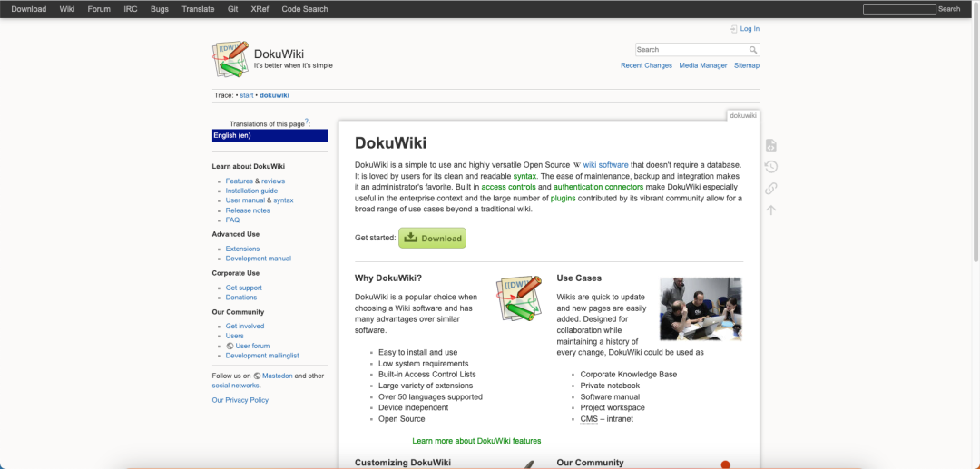Open Code Search in the top bar

[x=303, y=9]
